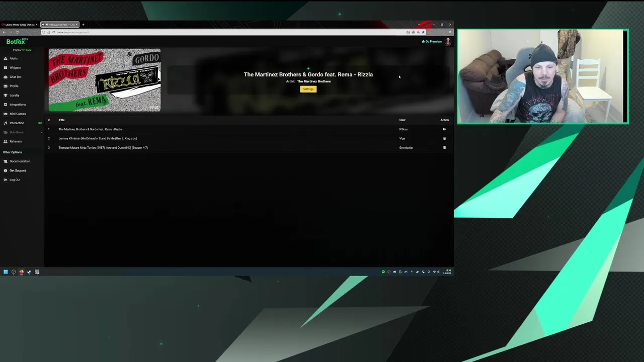Open the Mini-Games sidebar section

point(18,114)
